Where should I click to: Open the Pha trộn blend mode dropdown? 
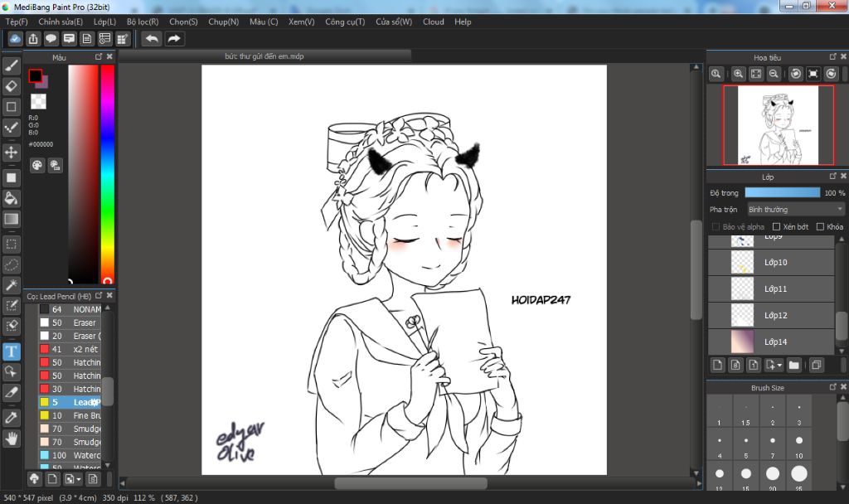(x=795, y=210)
